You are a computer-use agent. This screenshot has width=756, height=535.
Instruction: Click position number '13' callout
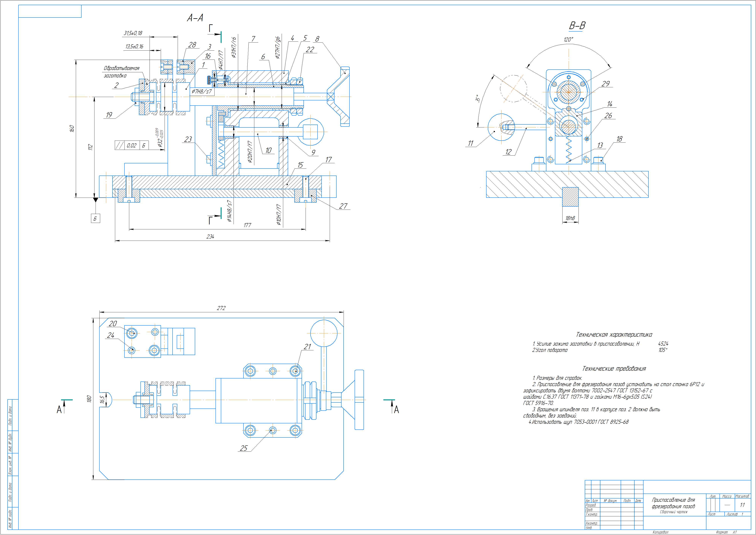pos(600,145)
